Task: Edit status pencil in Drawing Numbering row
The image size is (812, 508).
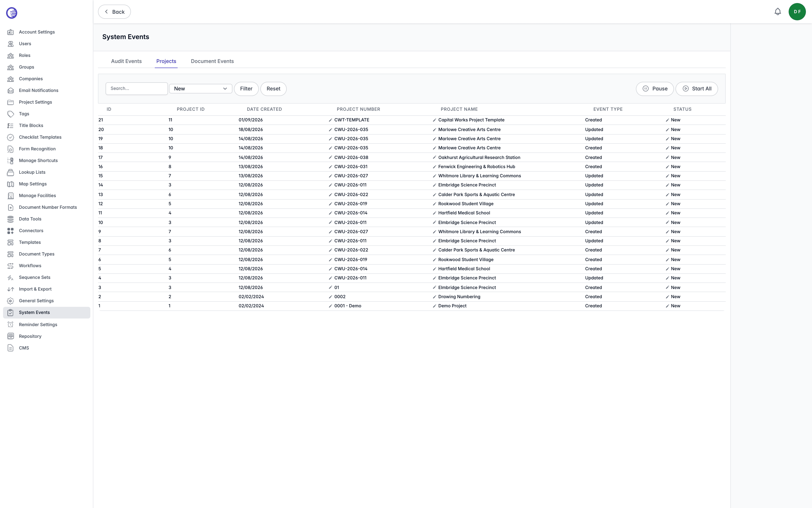Action: (667, 297)
